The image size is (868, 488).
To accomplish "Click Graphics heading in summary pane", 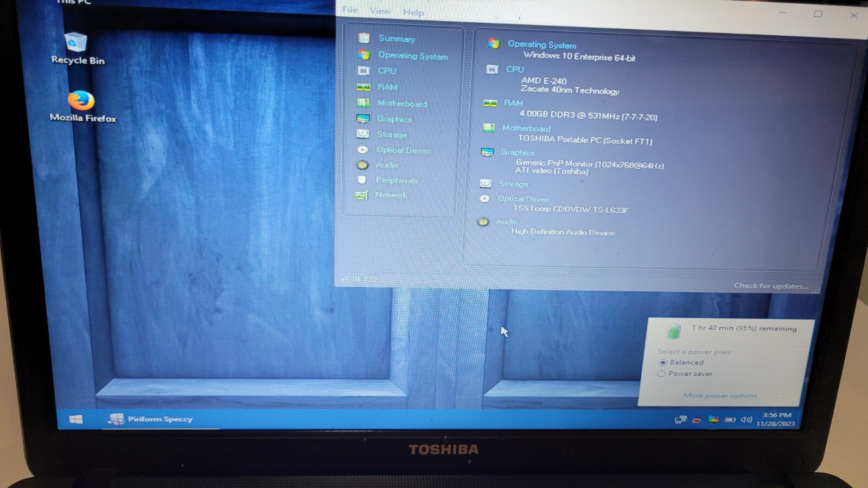I will click(x=518, y=152).
